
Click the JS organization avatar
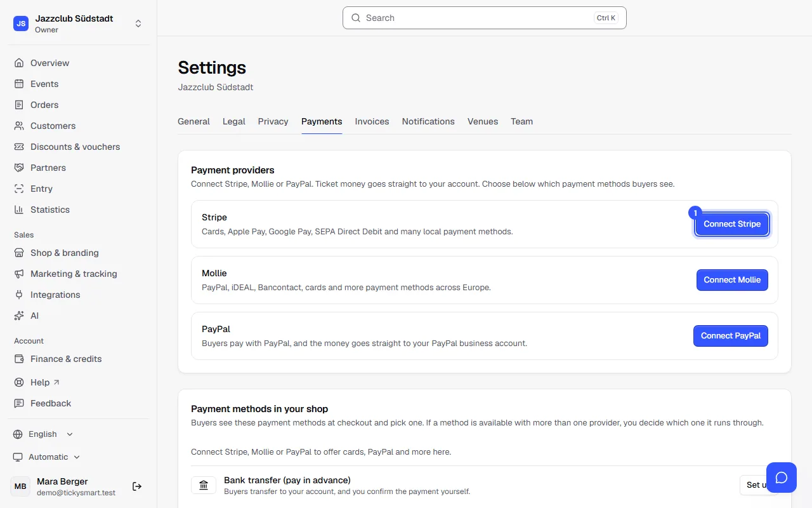[21, 23]
